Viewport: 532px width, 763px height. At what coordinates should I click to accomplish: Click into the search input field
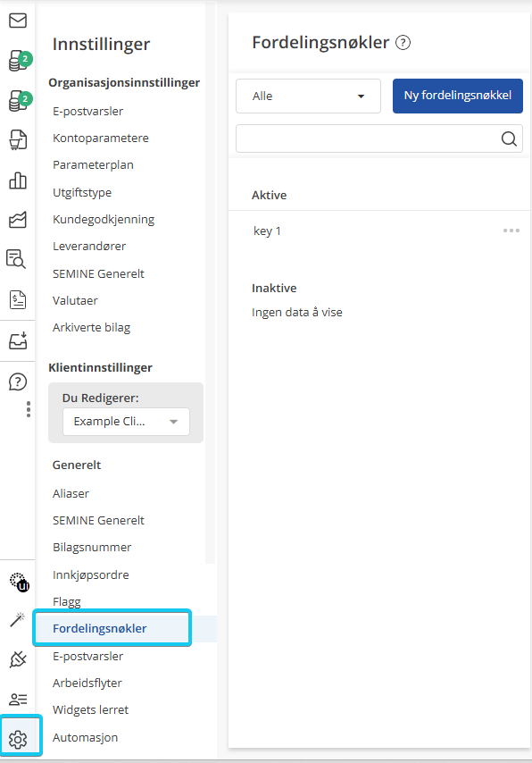pos(379,138)
